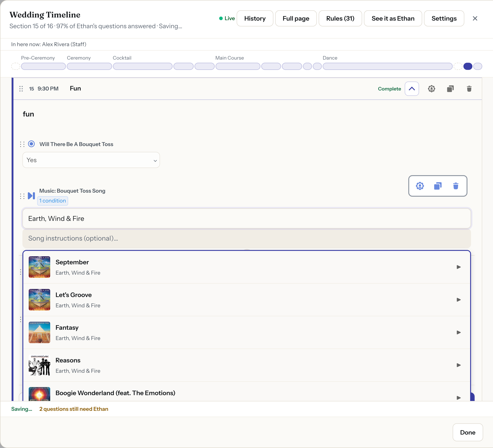The height and width of the screenshot is (448, 493).
Task: Play preview of Fantasy
Action: (459, 332)
